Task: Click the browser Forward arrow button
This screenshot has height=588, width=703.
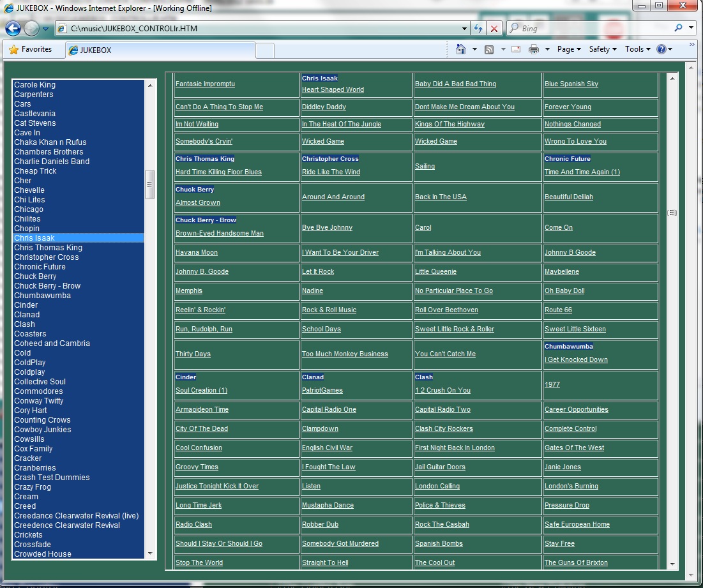Action: pos(31,28)
